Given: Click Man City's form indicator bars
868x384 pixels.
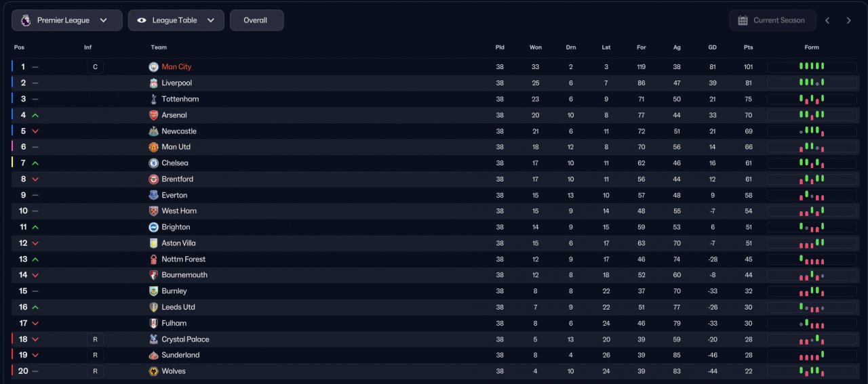Looking at the screenshot, I should click(x=812, y=67).
